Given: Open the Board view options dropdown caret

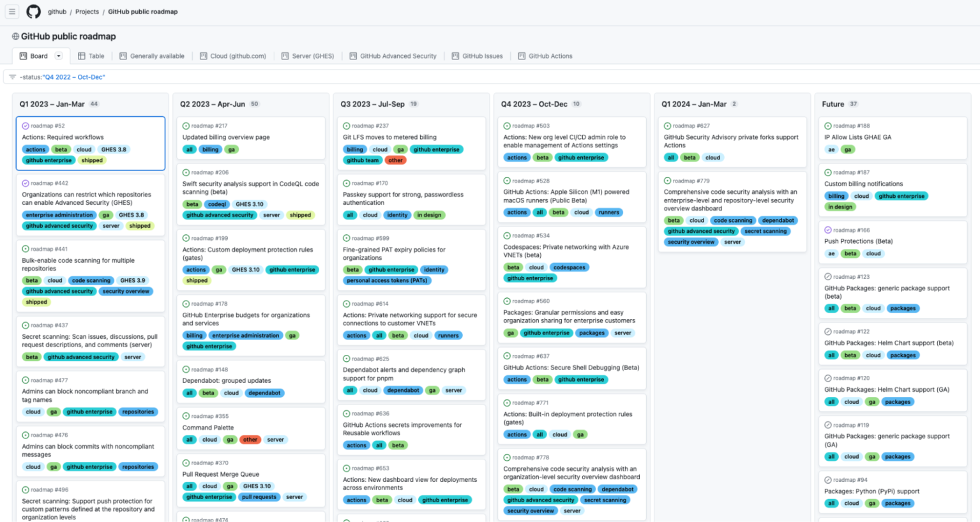Looking at the screenshot, I should pos(60,56).
